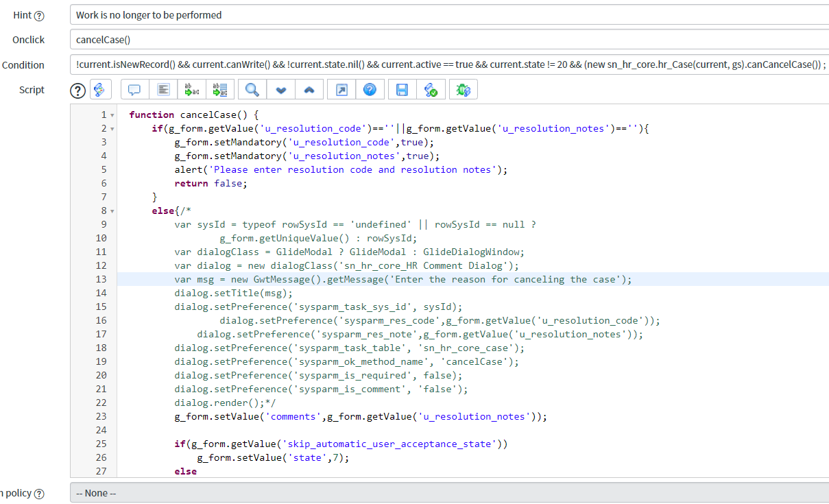The height and width of the screenshot is (504, 829).
Task: Click the setMandatory 'u_resolution_notes' line
Action: [x=307, y=156]
